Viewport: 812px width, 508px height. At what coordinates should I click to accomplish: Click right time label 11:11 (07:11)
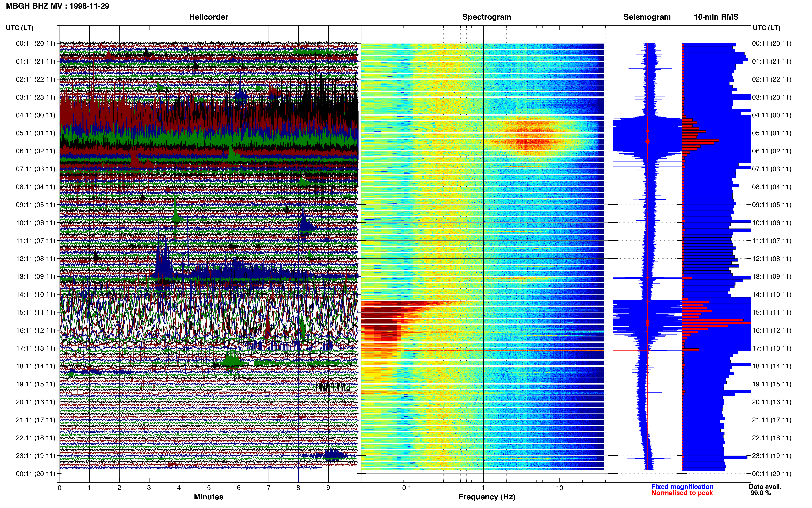772,240
